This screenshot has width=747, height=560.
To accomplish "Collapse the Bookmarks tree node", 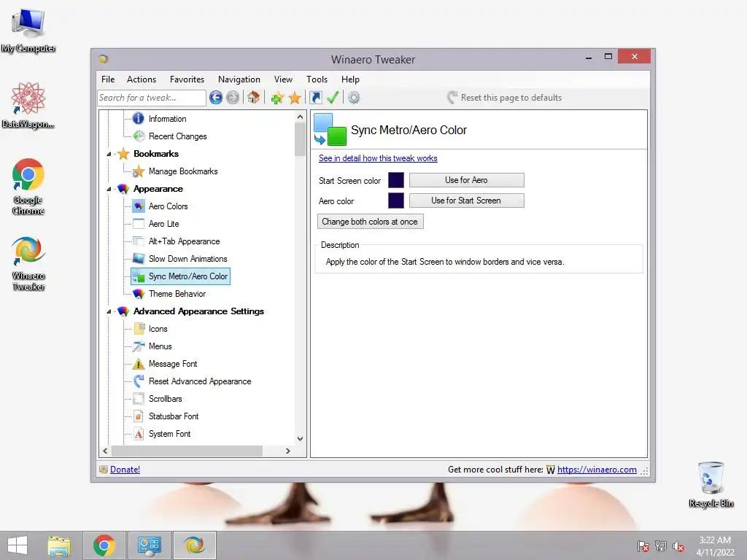I will pos(109,155).
